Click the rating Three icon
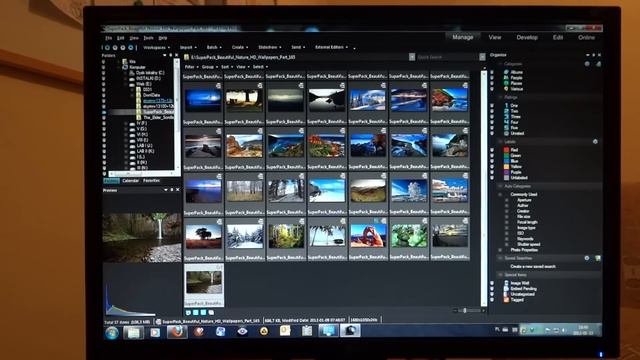640x360 pixels. 506,117
